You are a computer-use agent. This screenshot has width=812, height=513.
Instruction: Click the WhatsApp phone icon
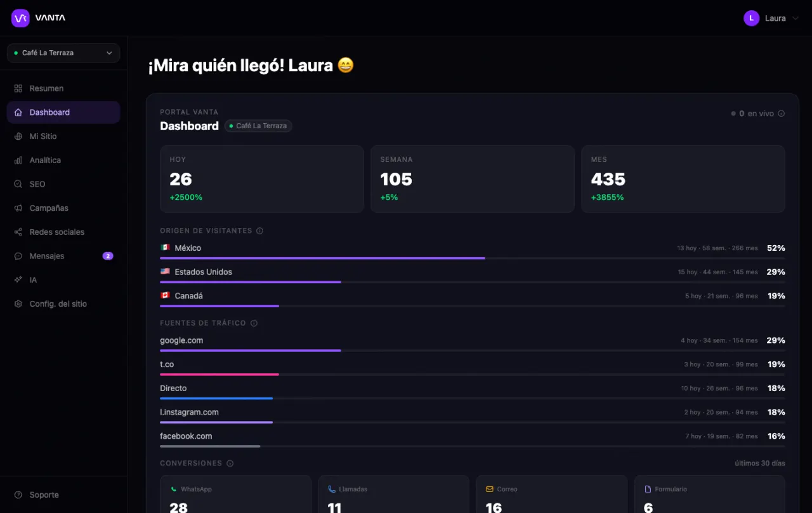coord(173,490)
